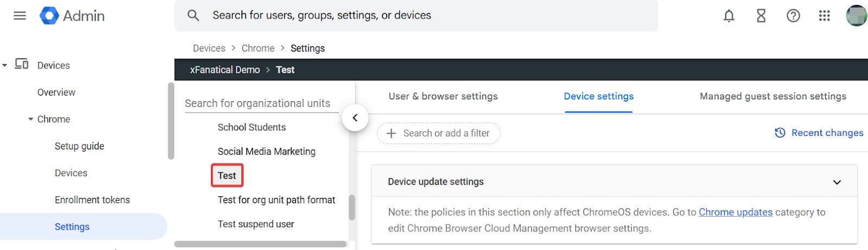Switch to User & browser settings tab

443,96
